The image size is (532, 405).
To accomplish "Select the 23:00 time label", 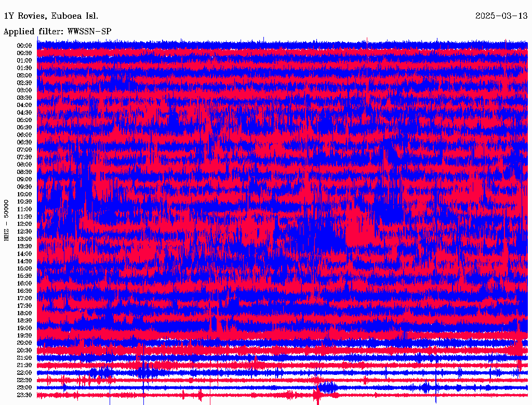I will pyautogui.click(x=24, y=387).
